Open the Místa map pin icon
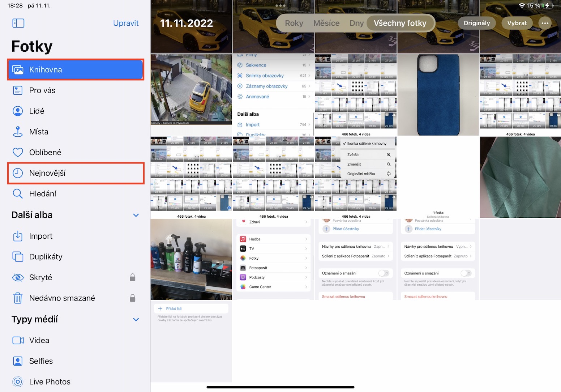Image resolution: width=561 pixels, height=392 pixels. click(x=18, y=132)
